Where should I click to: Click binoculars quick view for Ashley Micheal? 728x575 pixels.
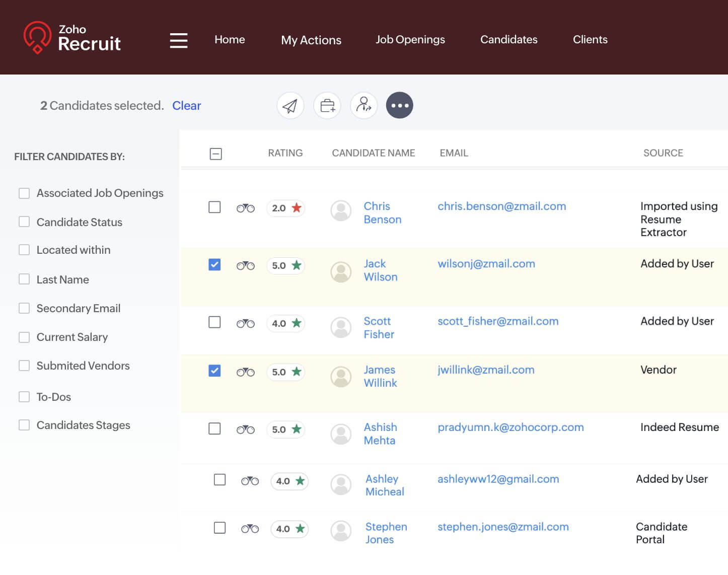(250, 481)
